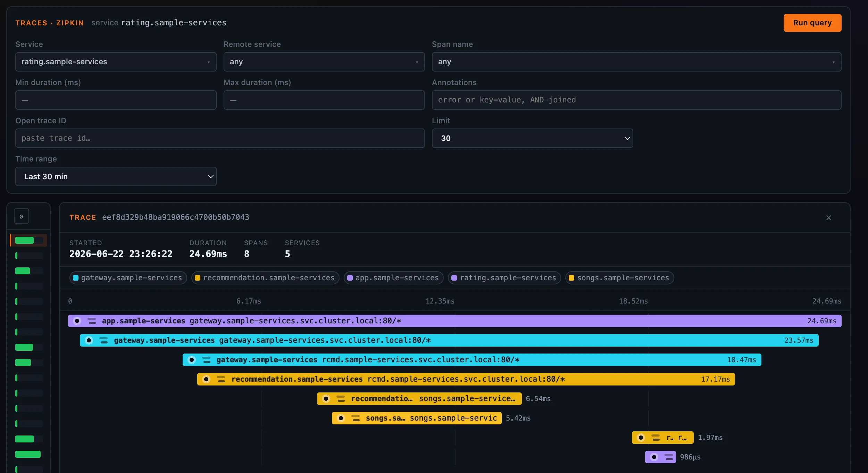Screen dimensions: 868x473
Task: Open the Remote service dropdown
Action: click(x=324, y=62)
